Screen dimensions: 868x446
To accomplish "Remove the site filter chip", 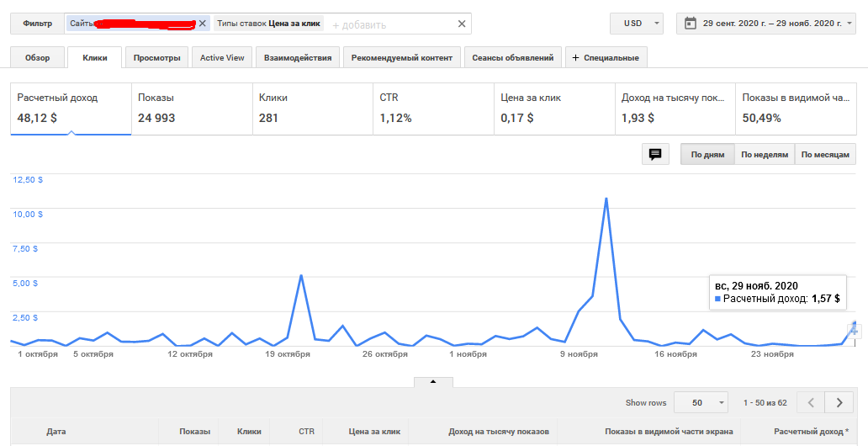I will [x=202, y=24].
